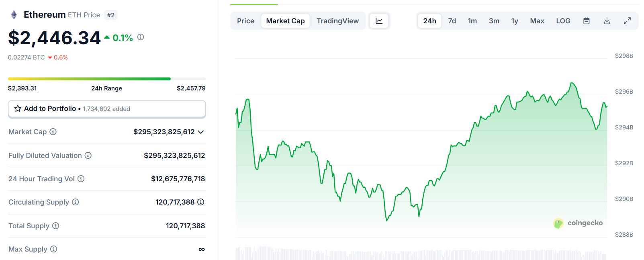Click info icon next to Circulating Supply label

pos(75,202)
